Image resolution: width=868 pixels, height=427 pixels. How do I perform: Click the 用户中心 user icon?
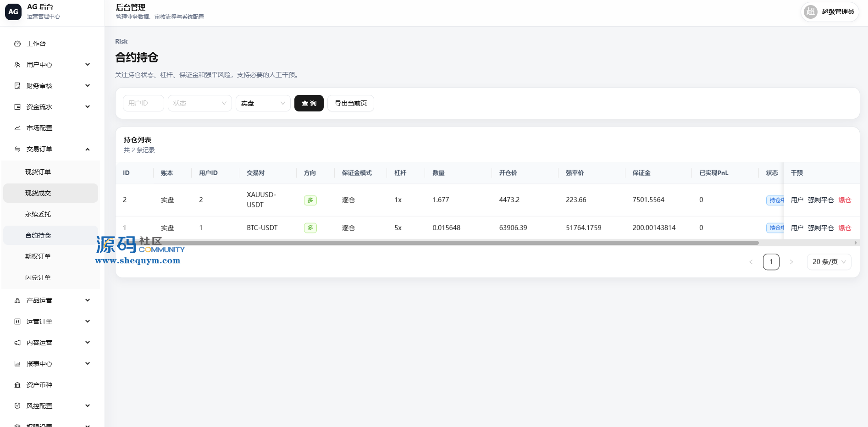tap(17, 65)
